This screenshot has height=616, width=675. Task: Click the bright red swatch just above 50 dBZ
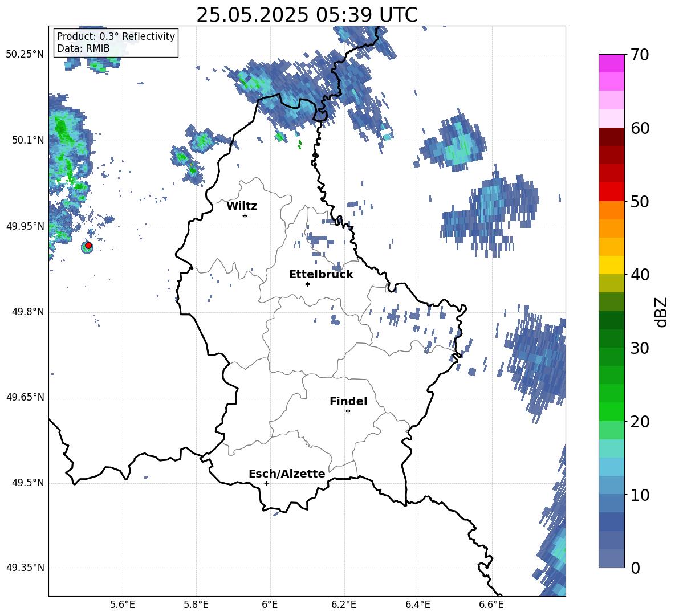pos(612,192)
